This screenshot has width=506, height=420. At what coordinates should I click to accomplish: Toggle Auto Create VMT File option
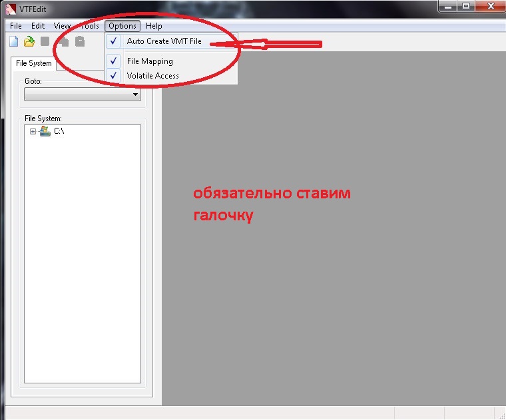click(171, 41)
